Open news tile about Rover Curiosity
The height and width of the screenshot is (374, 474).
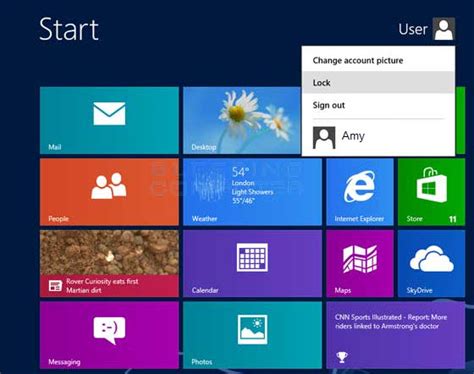tap(109, 263)
